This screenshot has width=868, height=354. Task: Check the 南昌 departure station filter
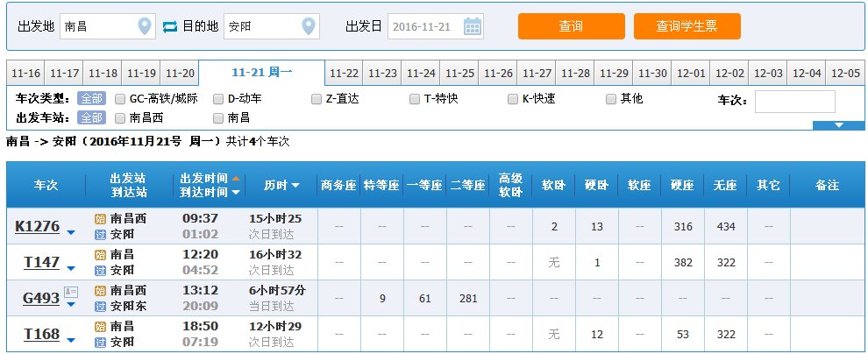click(x=218, y=117)
